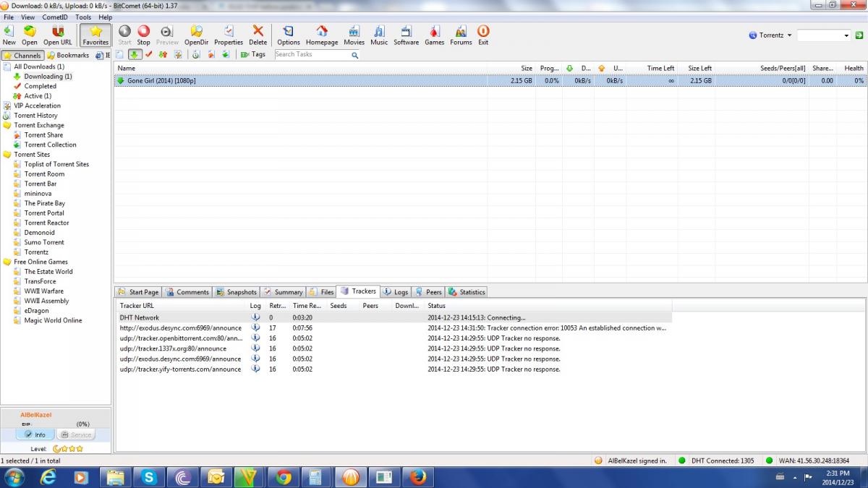Click the log icon for DHT Network
The image size is (868, 488).
[255, 317]
